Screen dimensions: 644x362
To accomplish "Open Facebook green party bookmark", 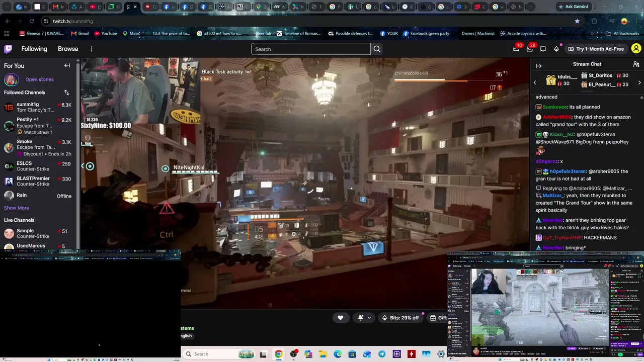I will pyautogui.click(x=426, y=34).
